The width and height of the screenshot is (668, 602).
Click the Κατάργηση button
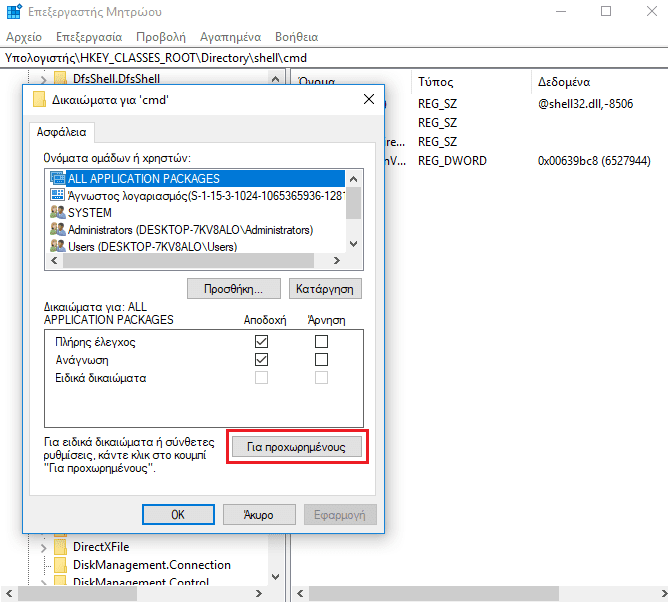point(325,289)
